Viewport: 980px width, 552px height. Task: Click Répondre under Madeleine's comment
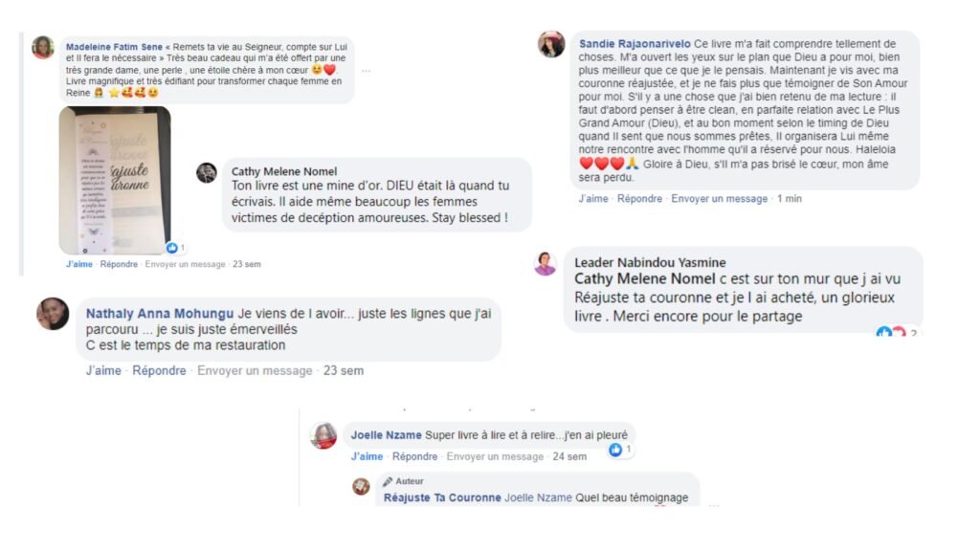[x=120, y=264]
